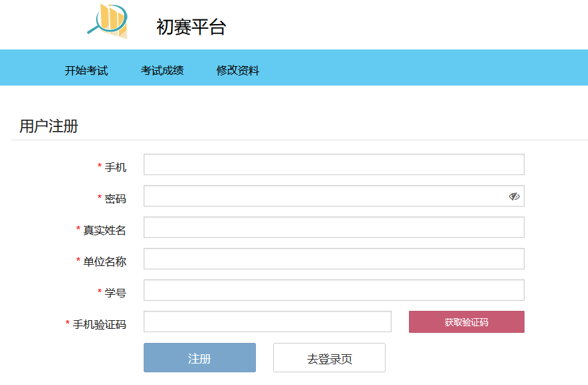Select the 真实姓名 text input
The width and height of the screenshot is (588, 385).
333,227
